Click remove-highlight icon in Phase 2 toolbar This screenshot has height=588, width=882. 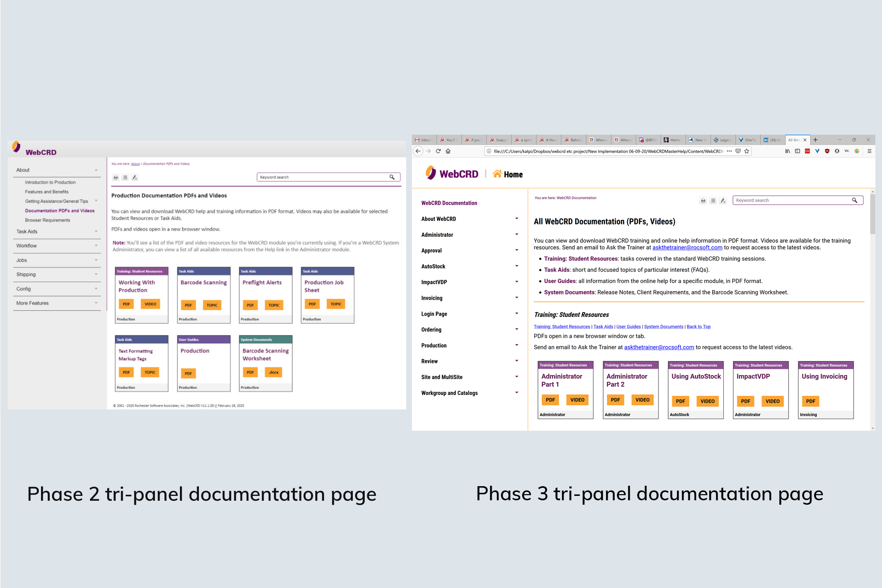coord(135,177)
